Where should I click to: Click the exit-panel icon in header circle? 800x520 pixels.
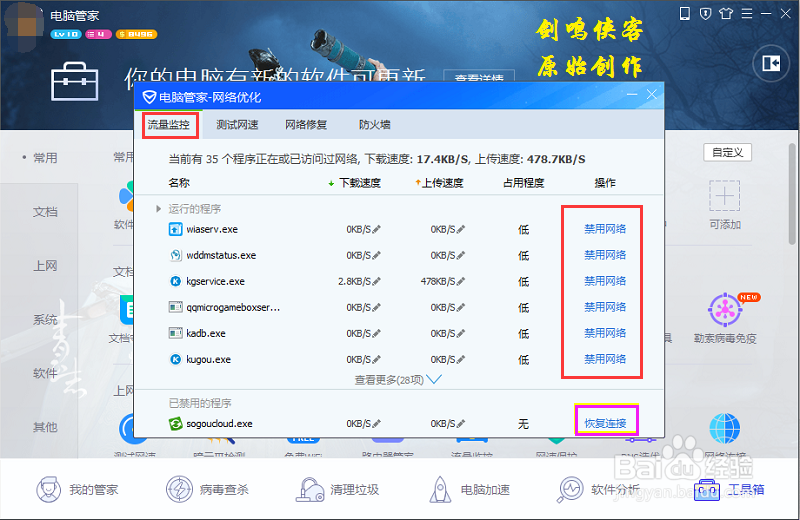[x=771, y=63]
